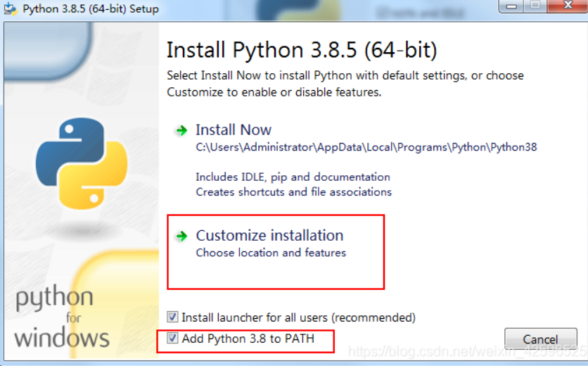Click the default install path text
The width and height of the screenshot is (588, 366).
coord(366,147)
